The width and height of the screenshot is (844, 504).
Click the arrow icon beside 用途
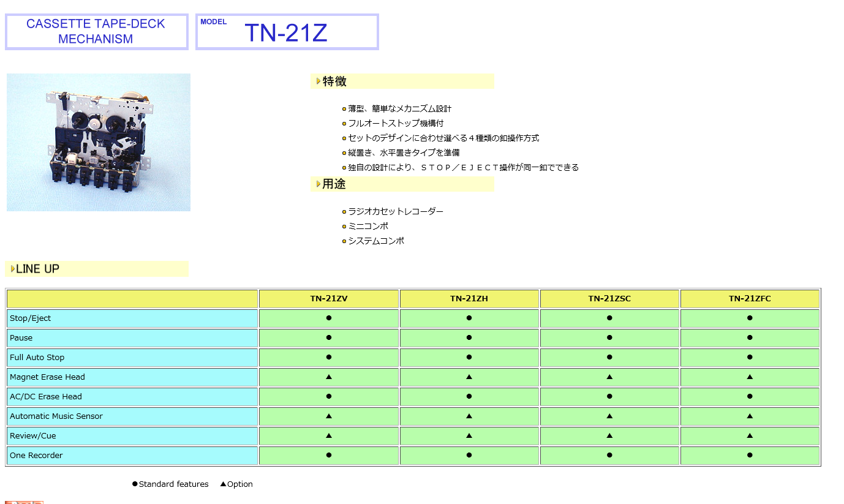click(x=318, y=184)
